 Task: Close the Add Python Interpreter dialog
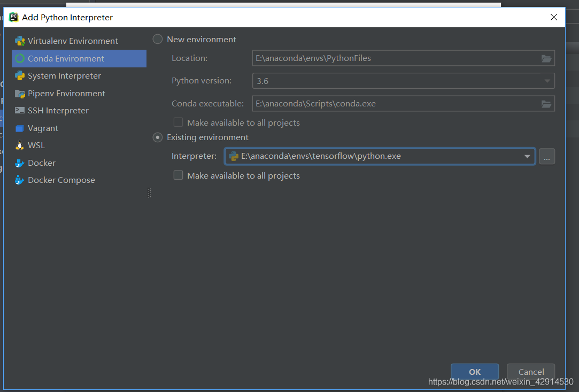[553, 17]
